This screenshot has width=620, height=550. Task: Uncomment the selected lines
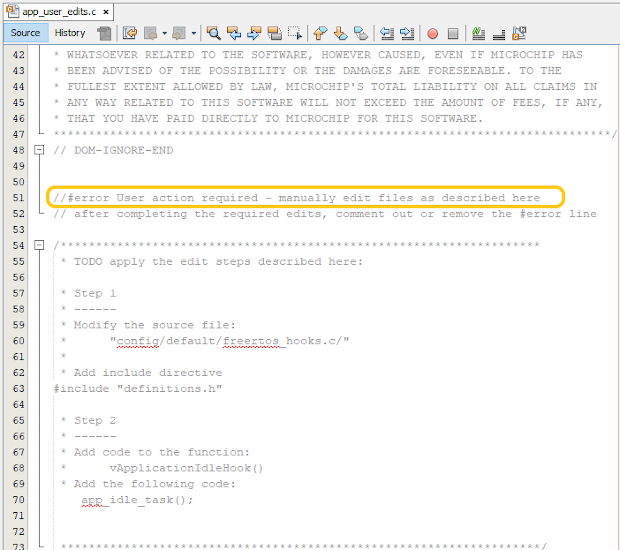click(499, 33)
